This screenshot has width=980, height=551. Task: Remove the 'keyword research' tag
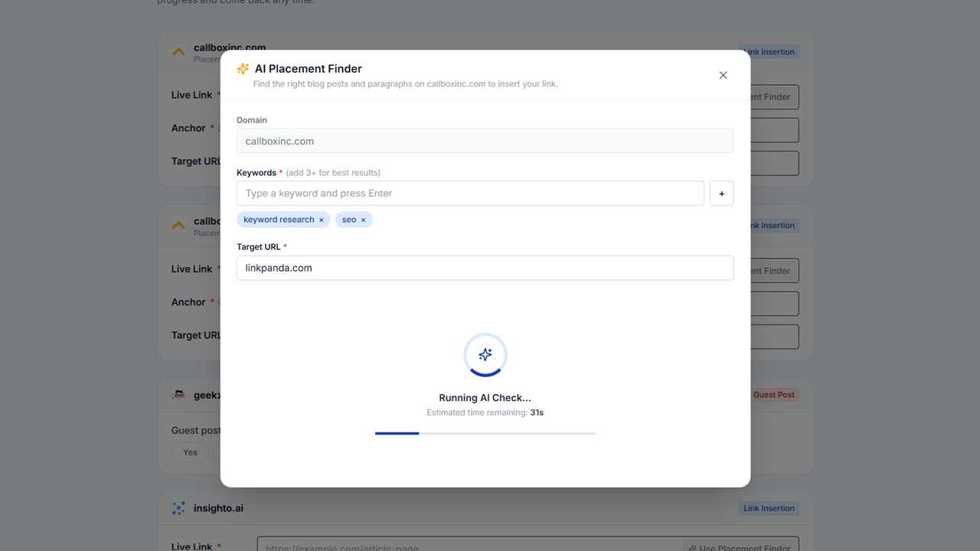click(322, 220)
